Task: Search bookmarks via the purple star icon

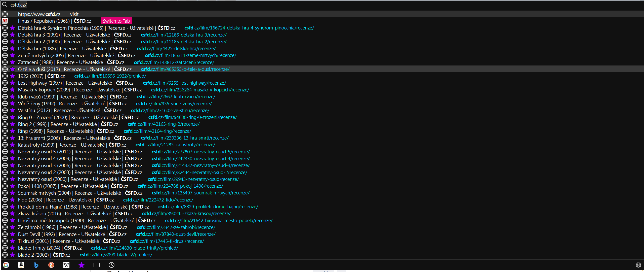Action: coord(81,265)
